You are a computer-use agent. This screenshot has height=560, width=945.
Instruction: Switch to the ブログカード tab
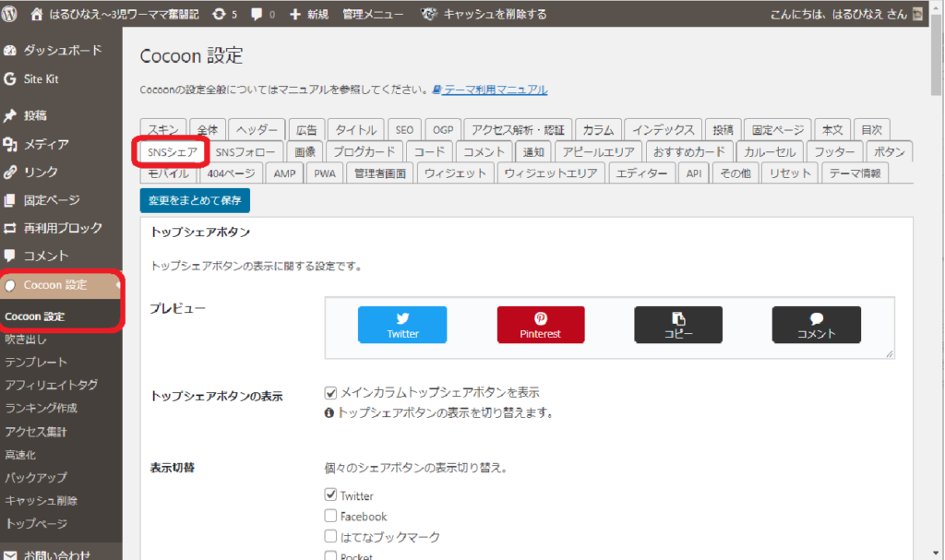pyautogui.click(x=364, y=152)
